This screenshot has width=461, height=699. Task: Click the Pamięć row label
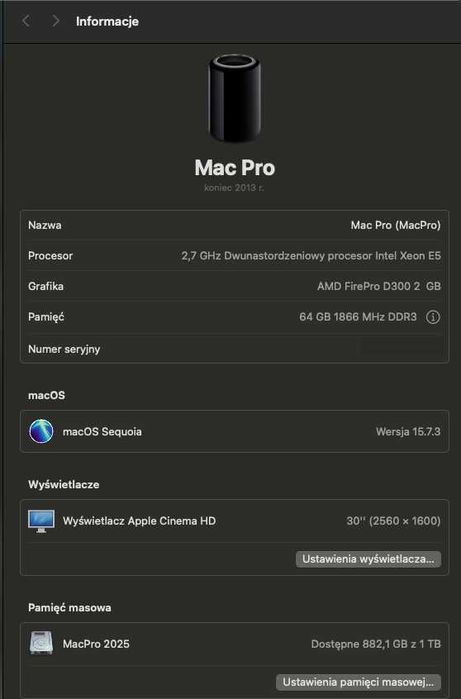(x=46, y=317)
